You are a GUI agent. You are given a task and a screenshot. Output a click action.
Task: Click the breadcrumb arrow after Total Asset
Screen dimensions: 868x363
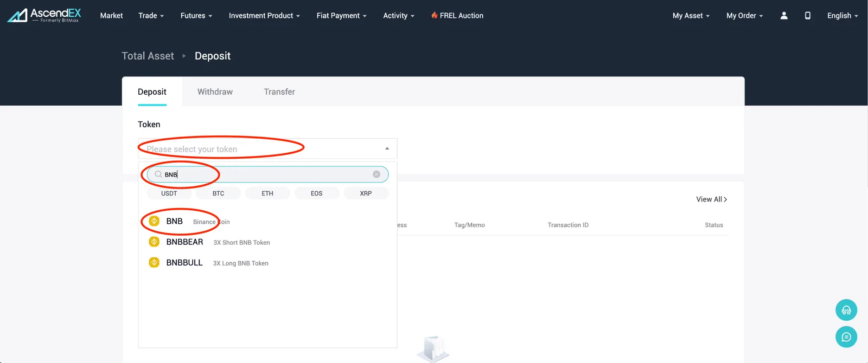[x=184, y=56]
